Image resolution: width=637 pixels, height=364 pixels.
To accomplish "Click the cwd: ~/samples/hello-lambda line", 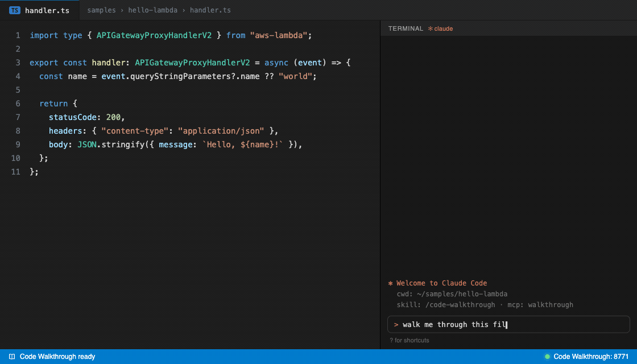I will click(452, 293).
